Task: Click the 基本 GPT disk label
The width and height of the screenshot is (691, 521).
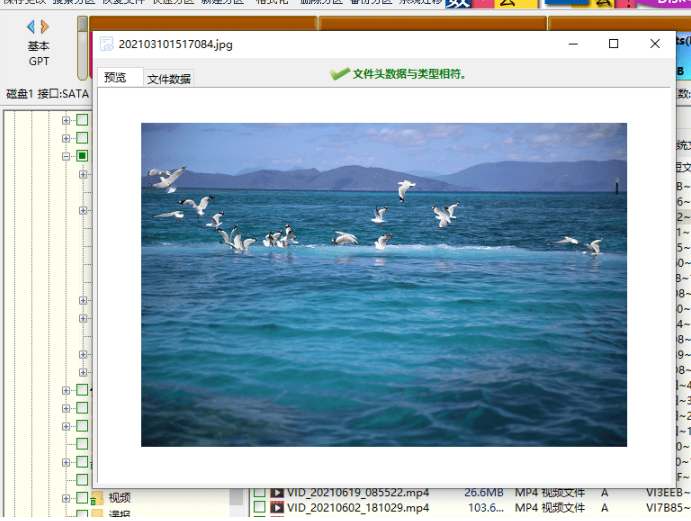Action: pyautogui.click(x=39, y=53)
